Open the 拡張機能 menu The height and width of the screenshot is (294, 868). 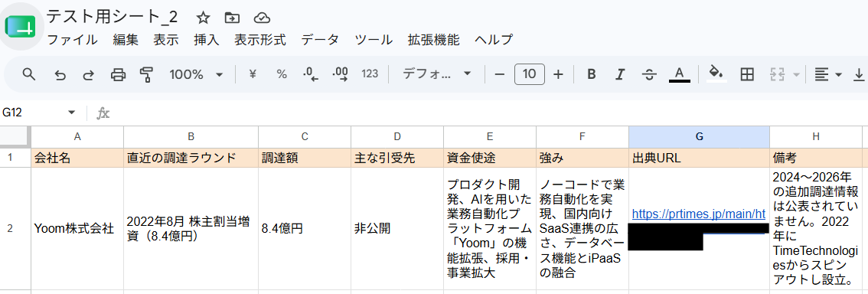click(433, 40)
